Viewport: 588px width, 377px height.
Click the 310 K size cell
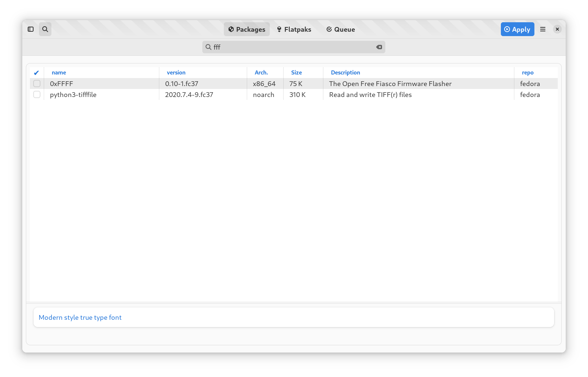297,94
